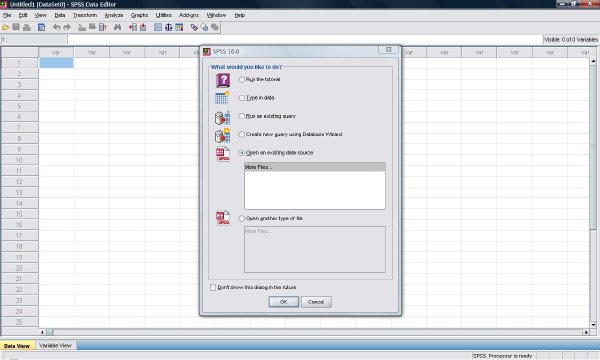Image resolution: width=600 pixels, height=360 pixels.
Task: Click the Database Wizard query icon
Action: 222,135
